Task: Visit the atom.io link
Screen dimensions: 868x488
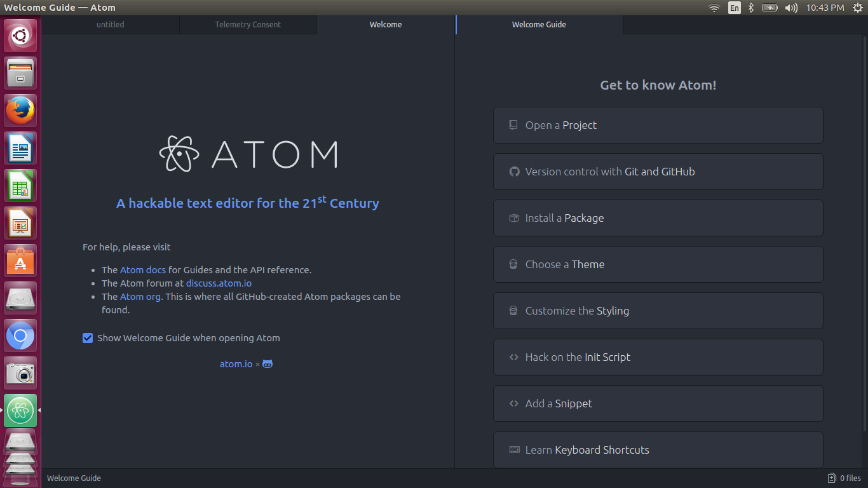Action: coord(236,364)
